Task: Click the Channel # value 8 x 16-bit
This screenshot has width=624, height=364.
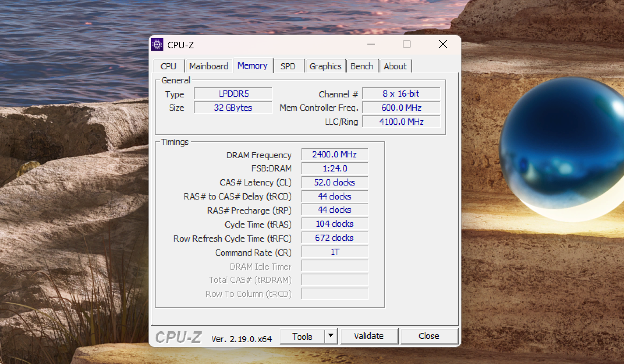Action: point(401,94)
